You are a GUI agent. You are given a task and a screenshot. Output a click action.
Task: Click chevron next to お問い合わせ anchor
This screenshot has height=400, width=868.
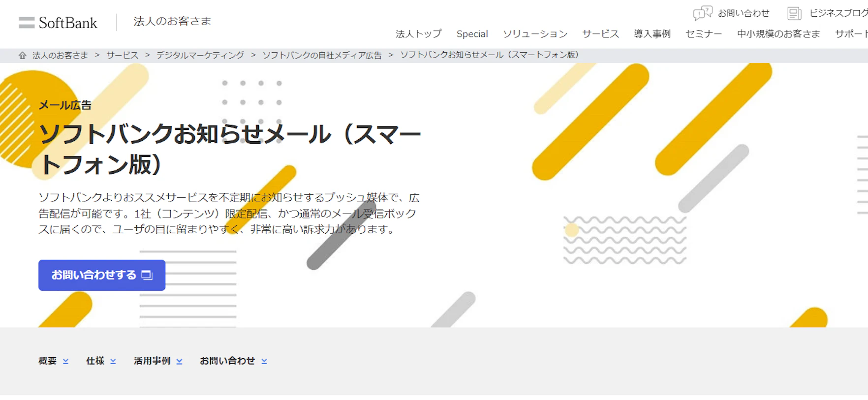click(264, 361)
